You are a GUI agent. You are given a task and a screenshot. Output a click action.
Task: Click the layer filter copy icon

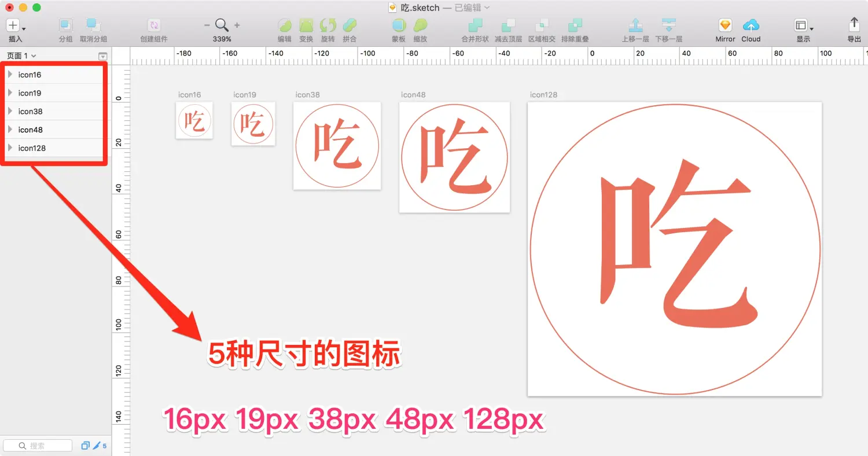coord(86,446)
